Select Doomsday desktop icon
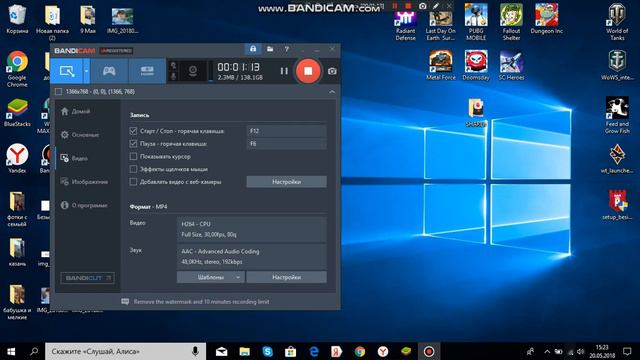Image resolution: width=640 pixels, height=360 pixels. click(476, 65)
